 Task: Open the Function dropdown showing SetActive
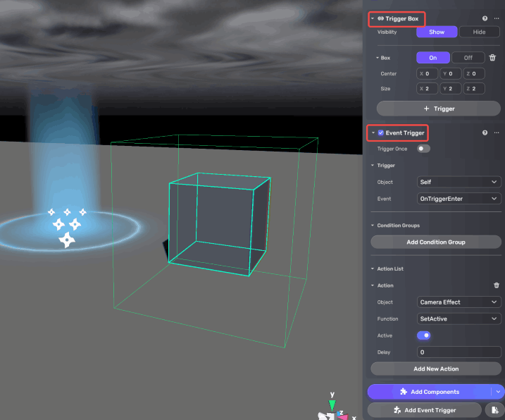click(459, 319)
